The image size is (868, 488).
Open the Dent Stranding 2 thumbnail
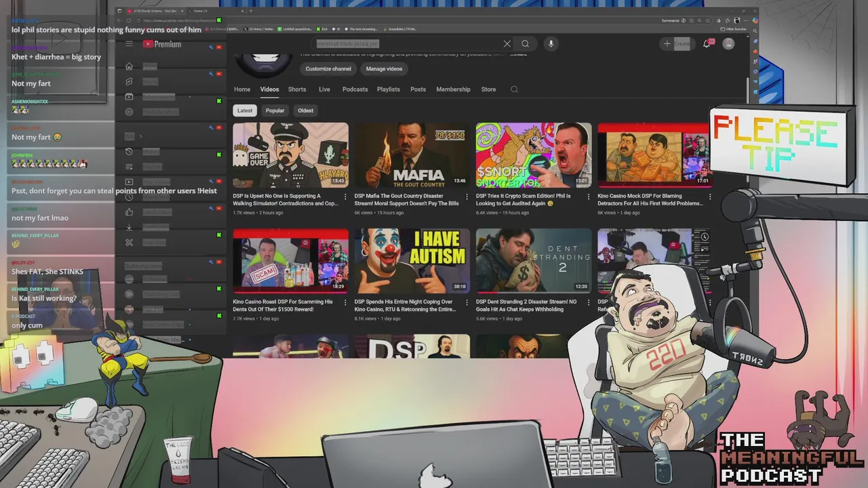click(534, 261)
